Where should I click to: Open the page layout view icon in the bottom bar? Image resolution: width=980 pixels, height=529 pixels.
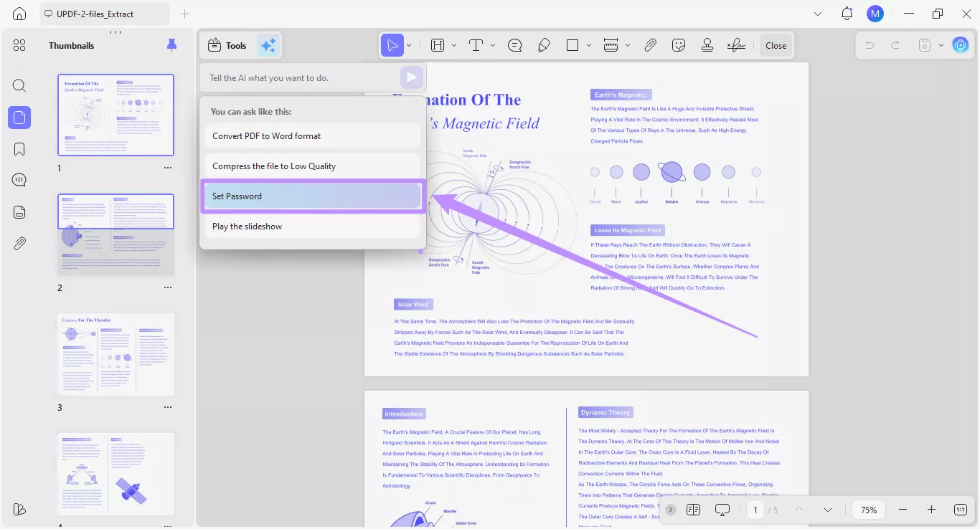point(693,510)
